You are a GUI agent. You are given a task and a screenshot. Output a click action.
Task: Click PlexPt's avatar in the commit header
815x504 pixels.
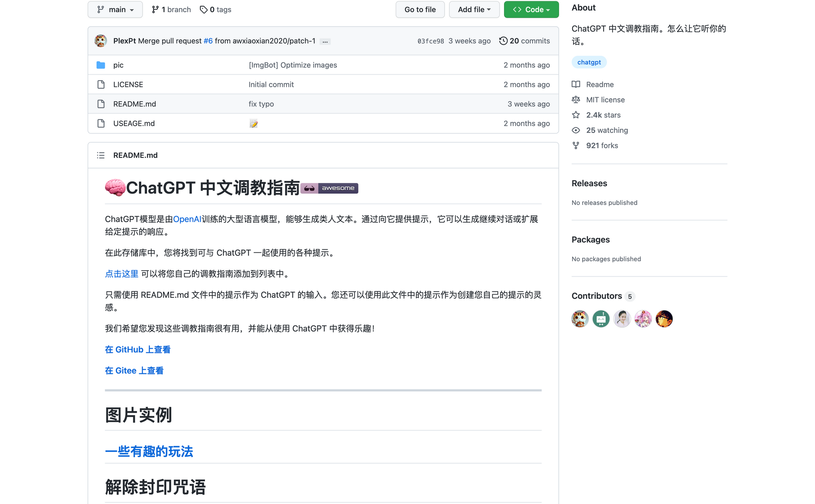(101, 41)
